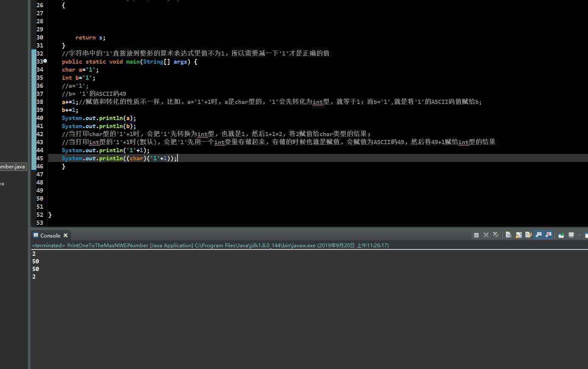Screen dimensions: 588x369
Task: Toggle Show Console on standard output change
Action: point(538,235)
